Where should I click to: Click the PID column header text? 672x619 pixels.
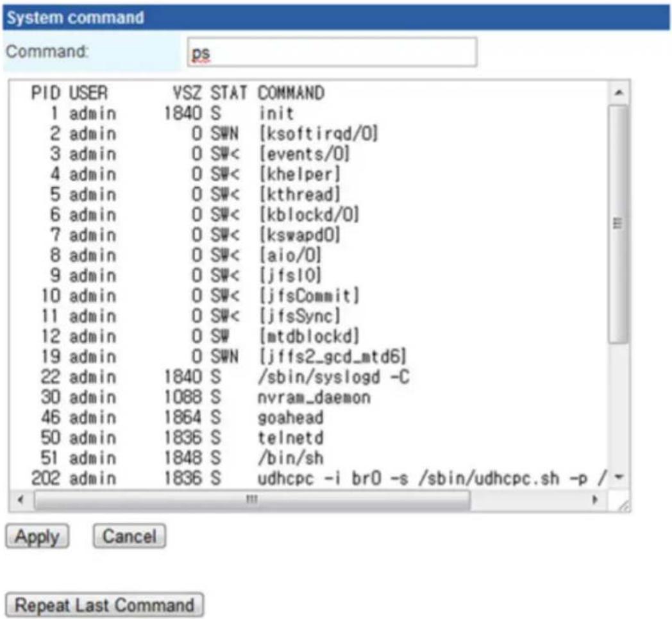tap(46, 93)
